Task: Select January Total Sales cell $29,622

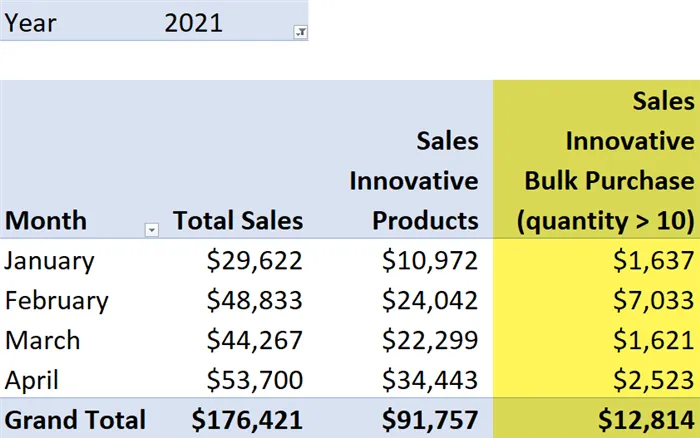Action: tap(254, 261)
